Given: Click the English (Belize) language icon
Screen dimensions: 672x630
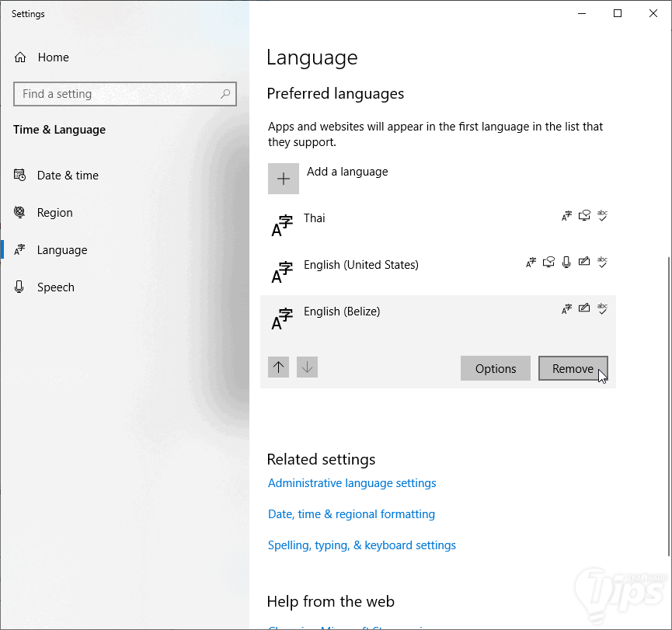Looking at the screenshot, I should (282, 319).
